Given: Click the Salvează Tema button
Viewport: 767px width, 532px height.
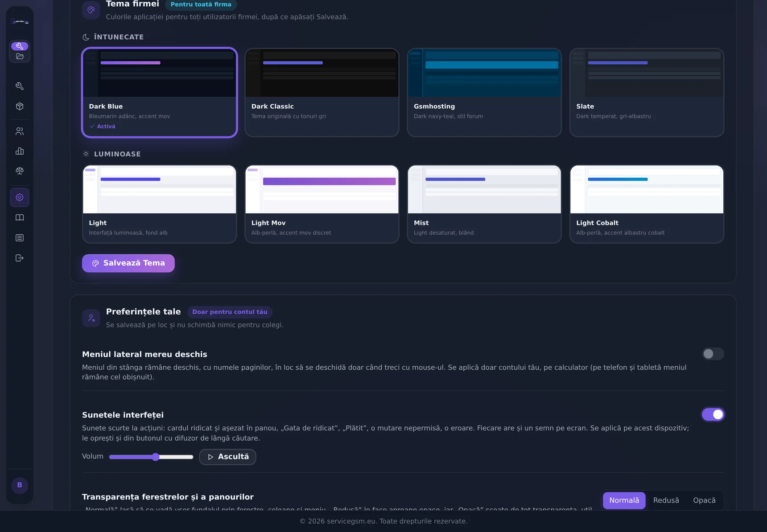Looking at the screenshot, I should 128,263.
